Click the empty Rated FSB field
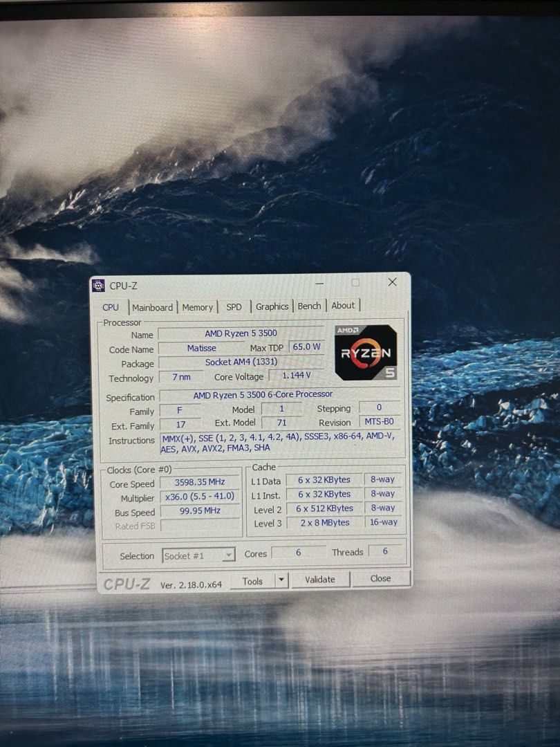This screenshot has height=747, width=560. (200, 526)
